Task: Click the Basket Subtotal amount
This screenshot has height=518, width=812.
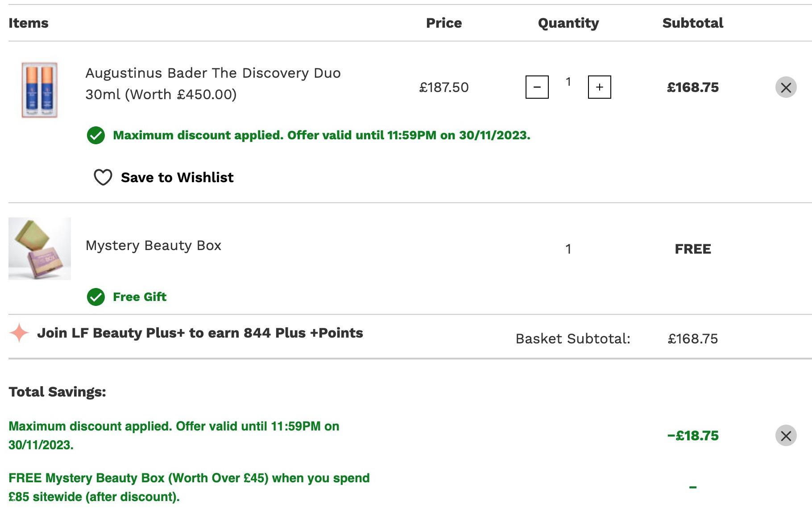Action: (692, 339)
